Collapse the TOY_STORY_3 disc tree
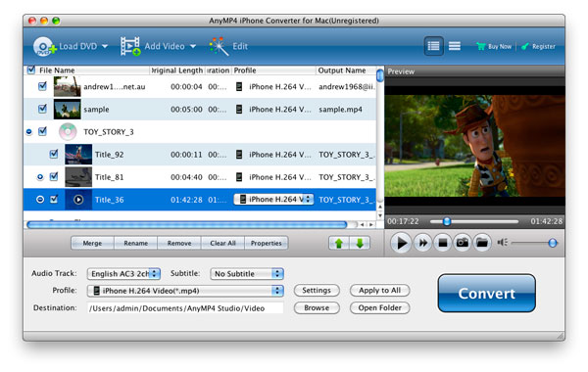588x372 pixels. (29, 132)
